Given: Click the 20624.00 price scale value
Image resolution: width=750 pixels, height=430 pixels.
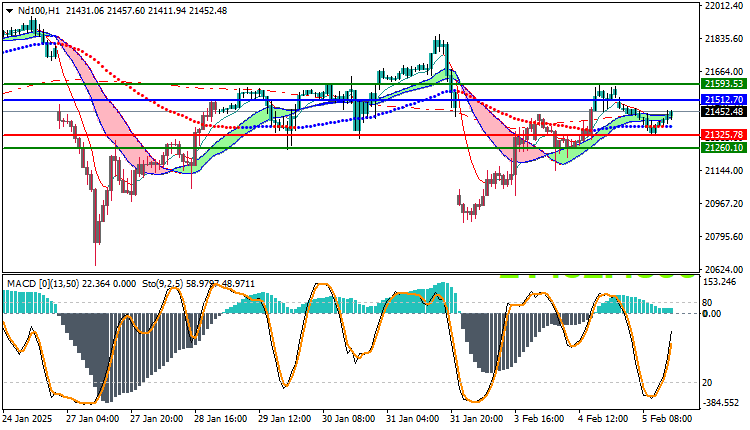Looking at the screenshot, I should 724,270.
